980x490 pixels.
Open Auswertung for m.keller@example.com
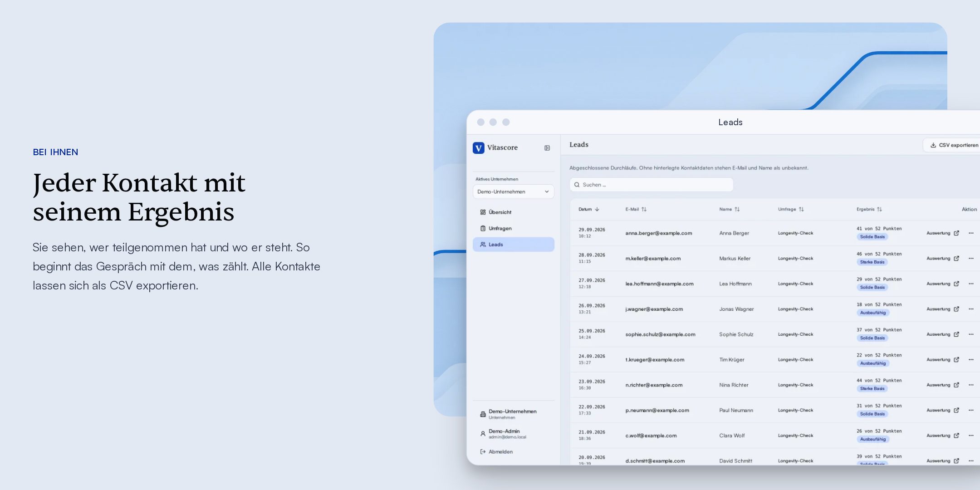[x=943, y=259]
